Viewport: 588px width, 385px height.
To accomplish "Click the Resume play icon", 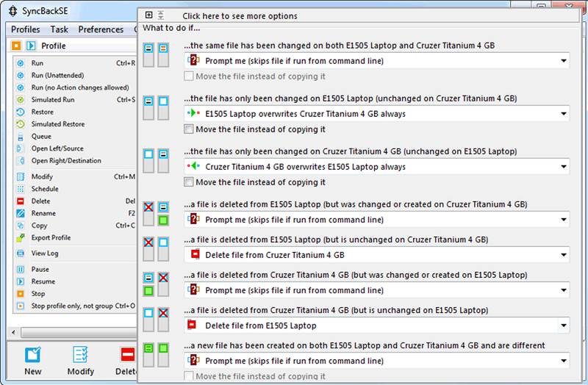I will pyautogui.click(x=21, y=281).
